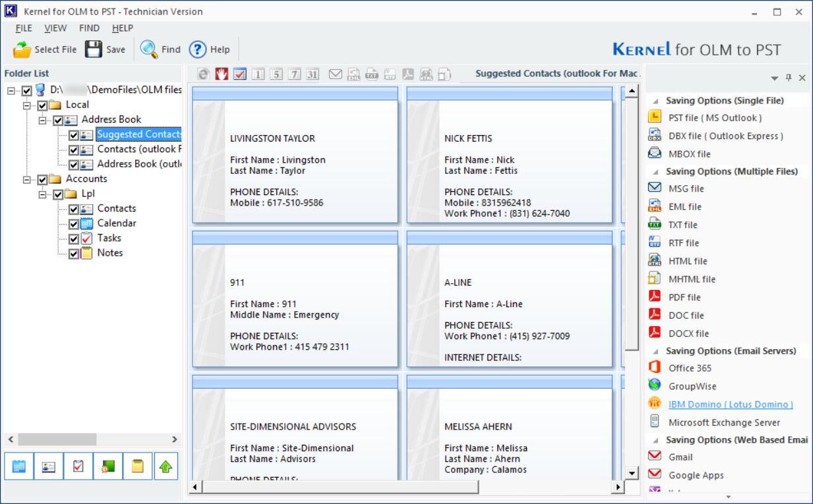
Task: Collapse the Saving Options (Single File) section
Action: (655, 101)
